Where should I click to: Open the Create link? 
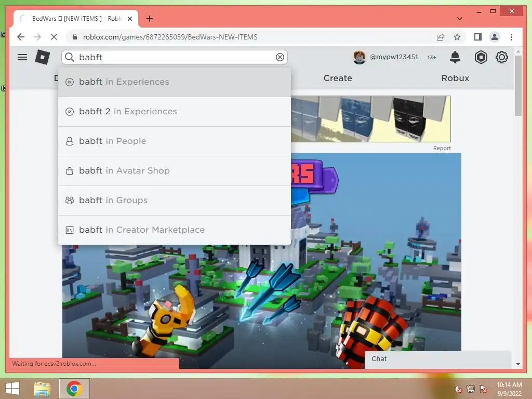pos(338,78)
